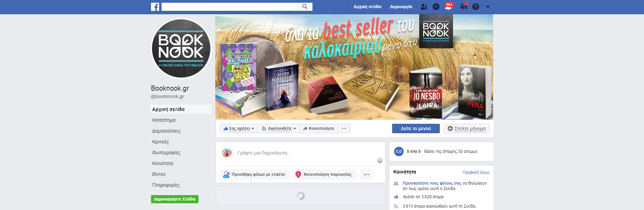Screen dimensions: 644x210
Task: Open the help question mark icon
Action: (476, 7)
